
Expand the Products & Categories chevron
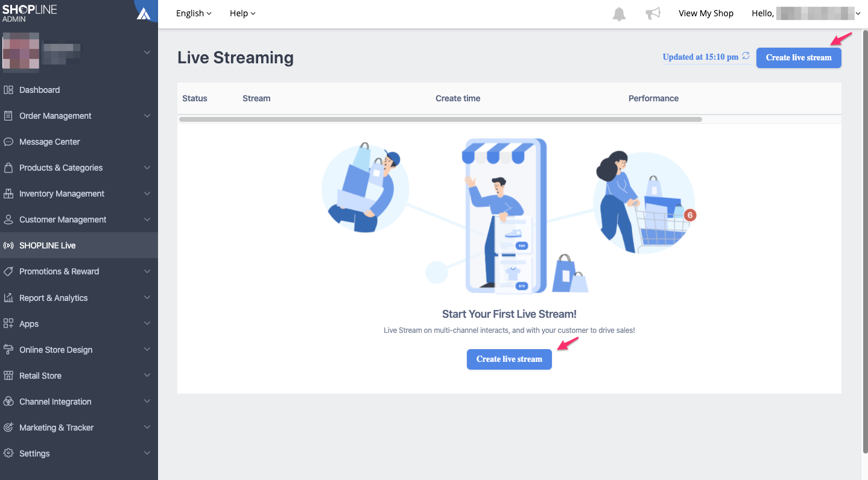[x=147, y=168]
